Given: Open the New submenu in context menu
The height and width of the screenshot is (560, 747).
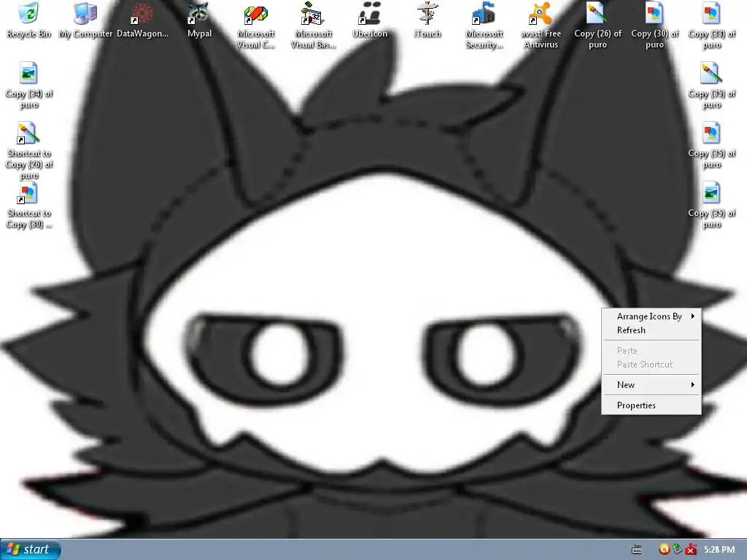Looking at the screenshot, I should pos(651,385).
